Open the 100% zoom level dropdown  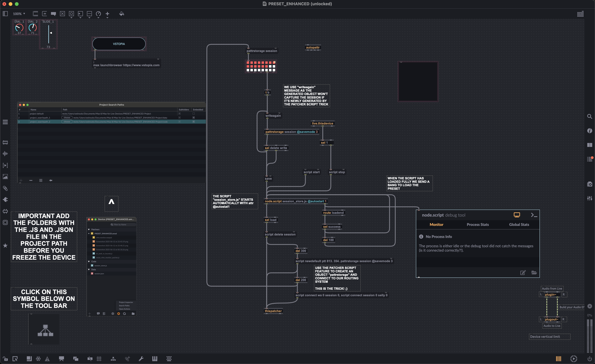coord(19,14)
